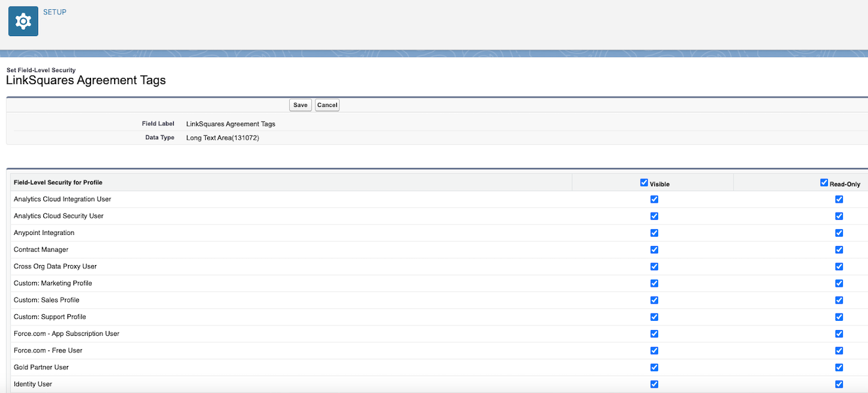Uncheck Visible for Anypoint Integration
Image resolution: width=868 pixels, height=393 pixels.
click(x=654, y=233)
